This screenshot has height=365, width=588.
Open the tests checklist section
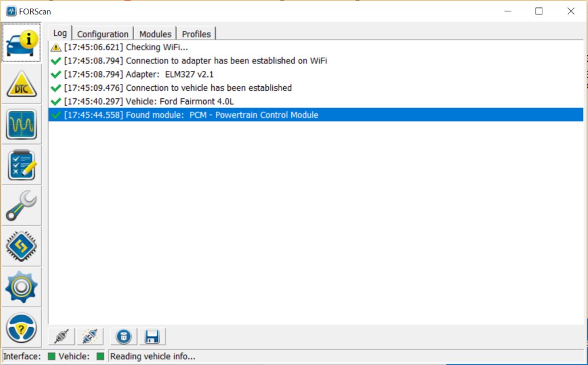(22, 166)
